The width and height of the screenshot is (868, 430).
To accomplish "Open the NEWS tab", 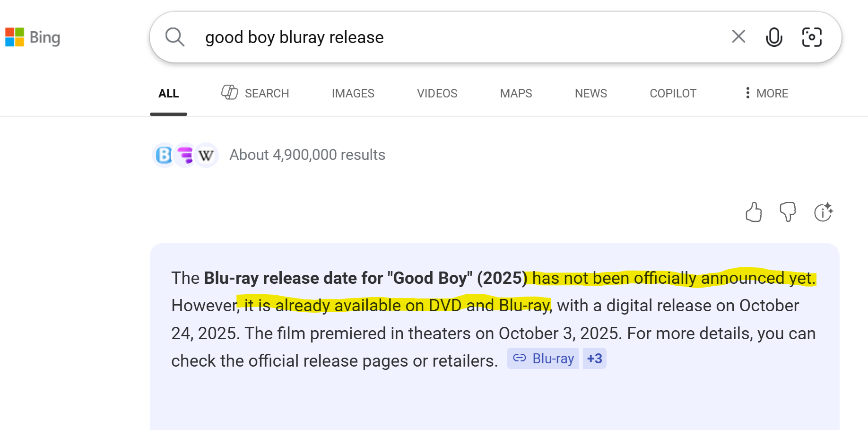I will pos(590,94).
